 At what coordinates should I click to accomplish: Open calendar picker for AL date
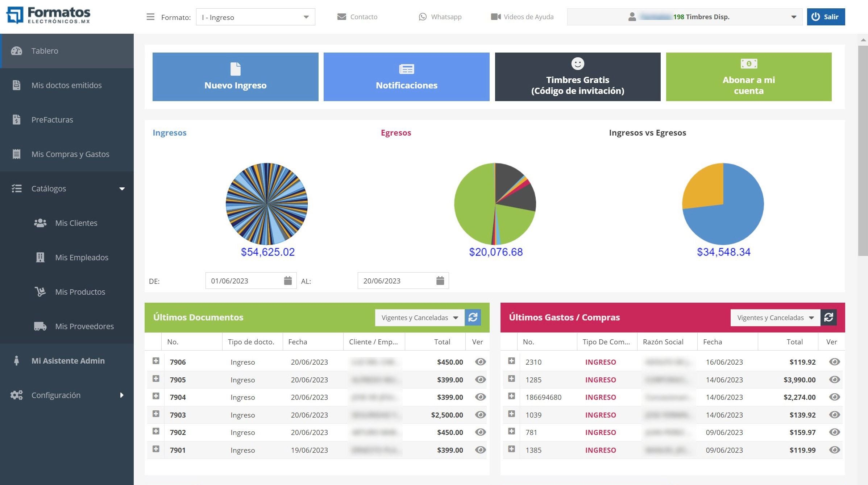[x=440, y=281]
